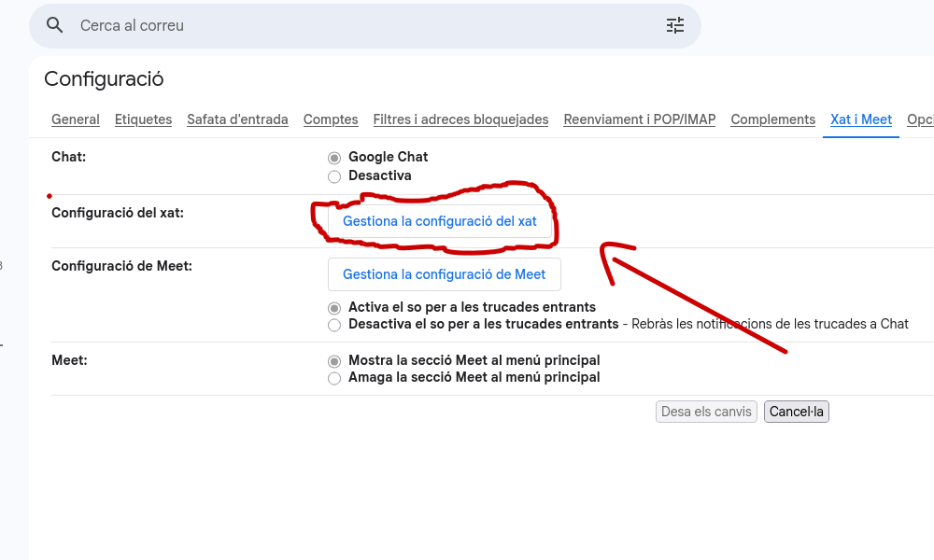934x560 pixels.
Task: Go to the Safata d'entrada tab
Action: [237, 119]
